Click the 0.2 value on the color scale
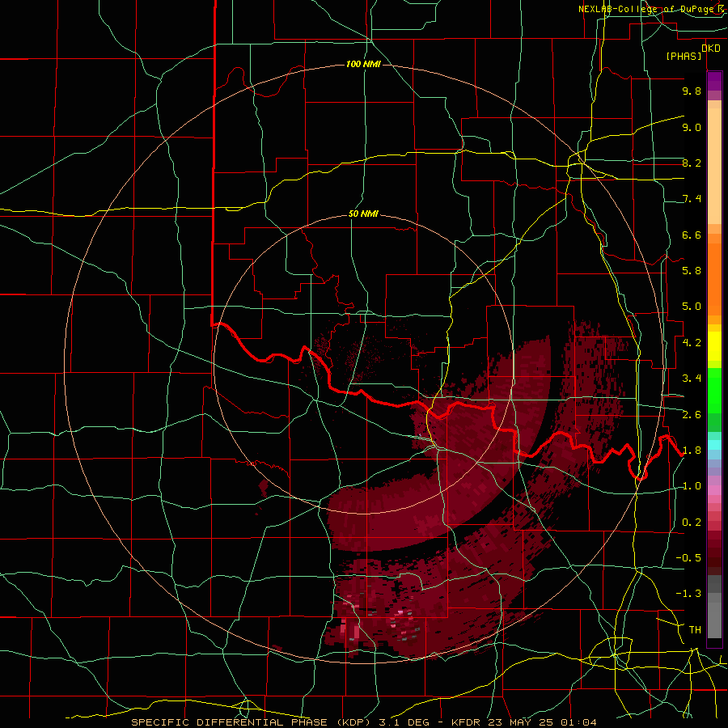Screen dimensions: 728x728 692,523
